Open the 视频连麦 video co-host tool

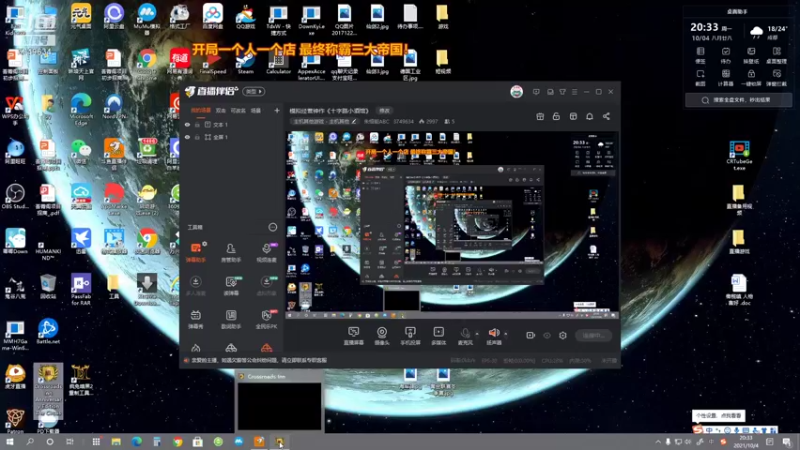[266, 253]
